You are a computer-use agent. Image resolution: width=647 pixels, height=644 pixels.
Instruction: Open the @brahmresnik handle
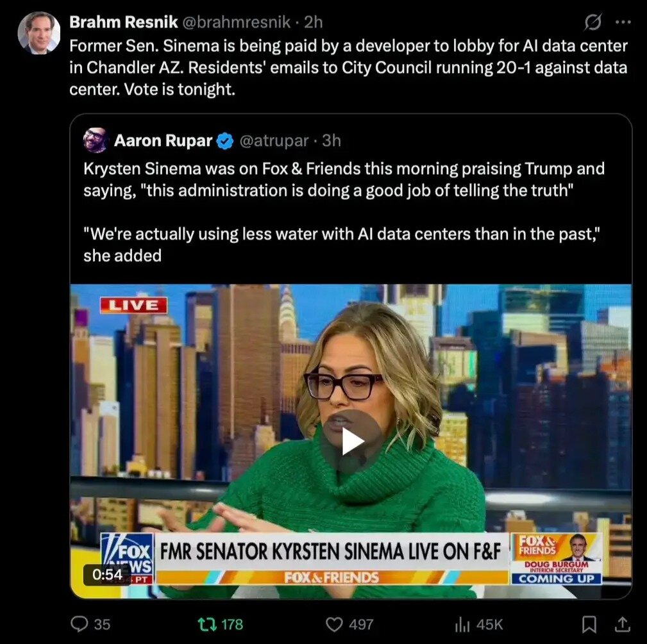[x=237, y=22]
